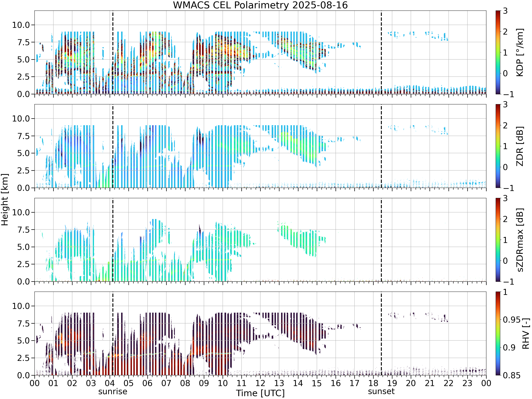The height and width of the screenshot is (399, 532).
Task: Click the KDP colorbar at the top panel
Action: tap(498, 52)
